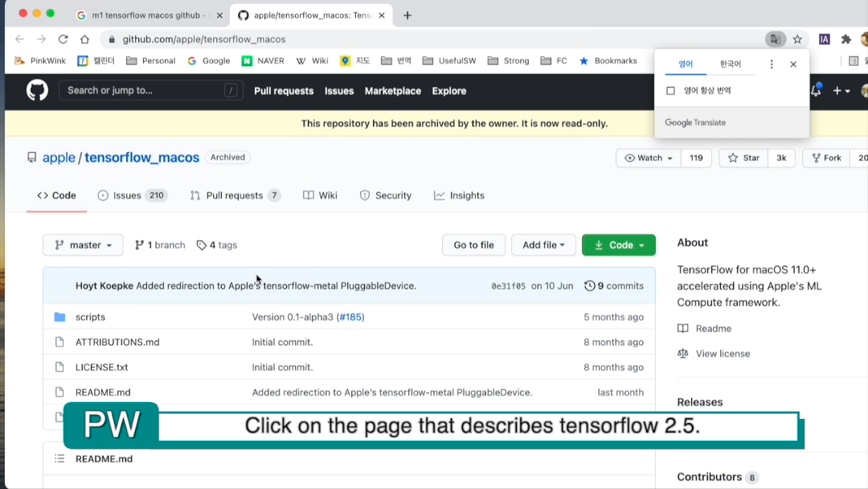Reload the page with refresh icon
This screenshot has width=868, height=489.
pos(63,39)
